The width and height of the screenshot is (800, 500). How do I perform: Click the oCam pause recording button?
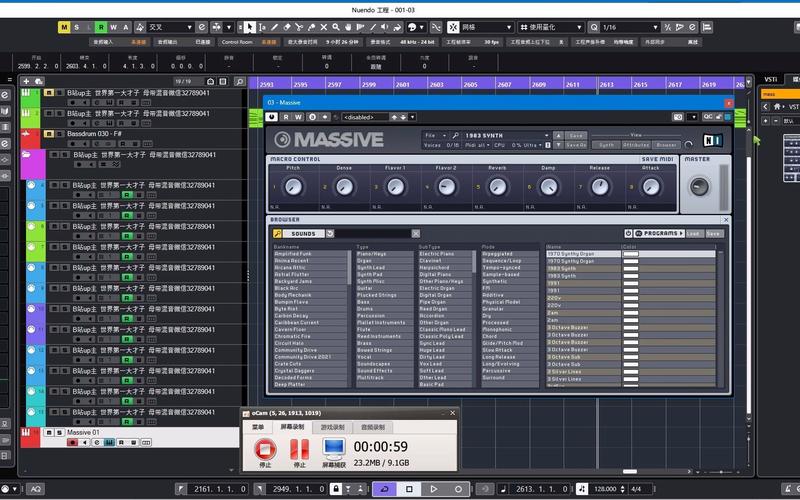pos(299,449)
